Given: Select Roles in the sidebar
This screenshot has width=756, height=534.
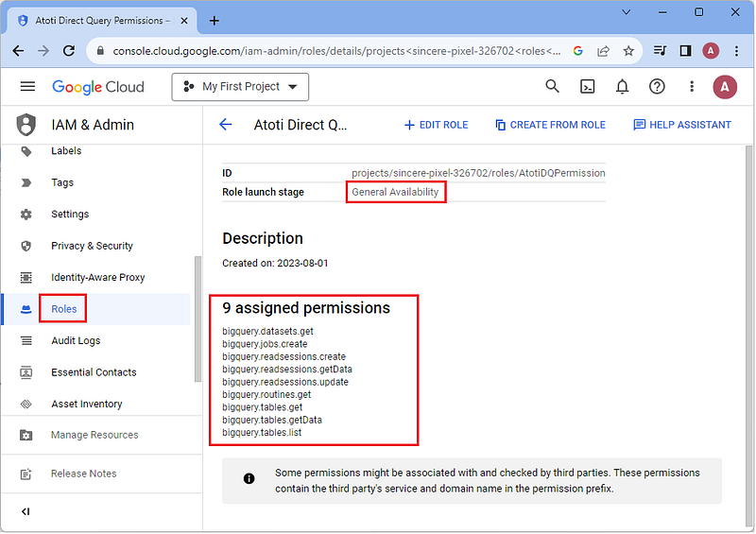Looking at the screenshot, I should (x=63, y=309).
